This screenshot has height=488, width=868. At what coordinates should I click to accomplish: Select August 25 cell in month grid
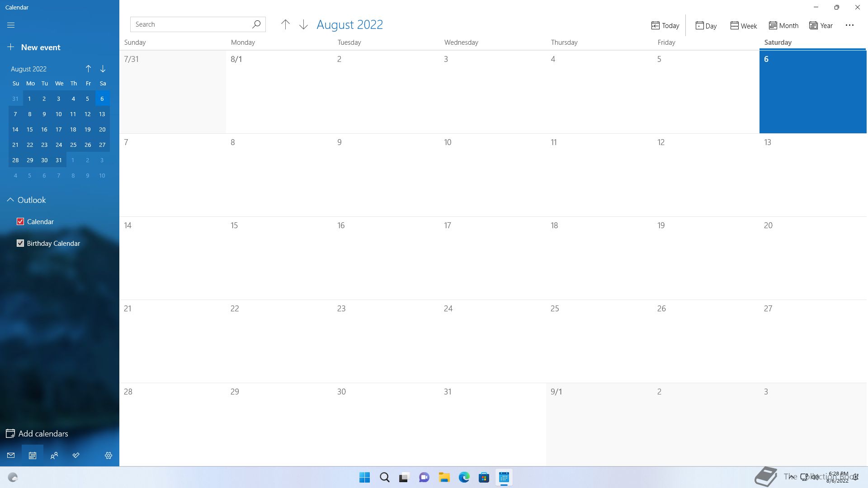click(x=599, y=341)
